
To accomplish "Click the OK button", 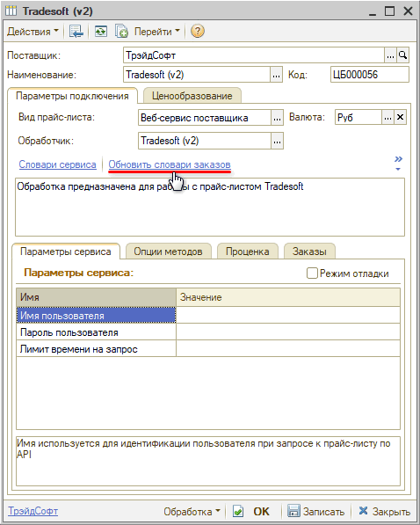I will pyautogui.click(x=261, y=512).
